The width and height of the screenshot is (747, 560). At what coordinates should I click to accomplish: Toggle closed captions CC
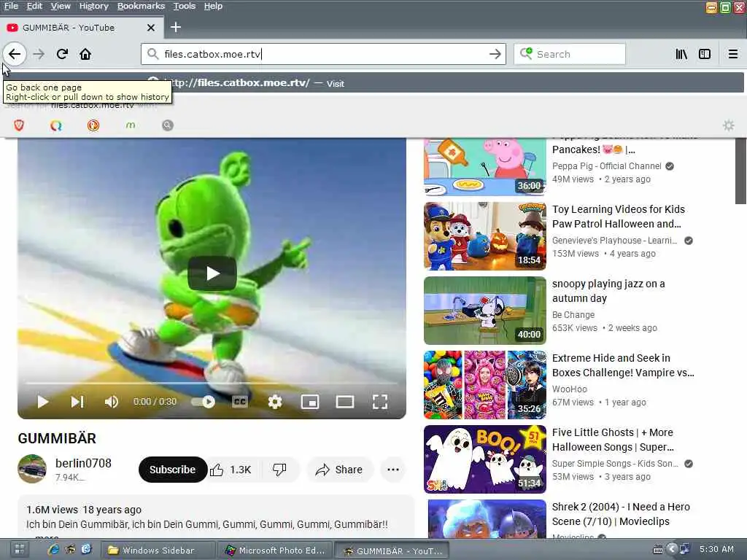239,402
